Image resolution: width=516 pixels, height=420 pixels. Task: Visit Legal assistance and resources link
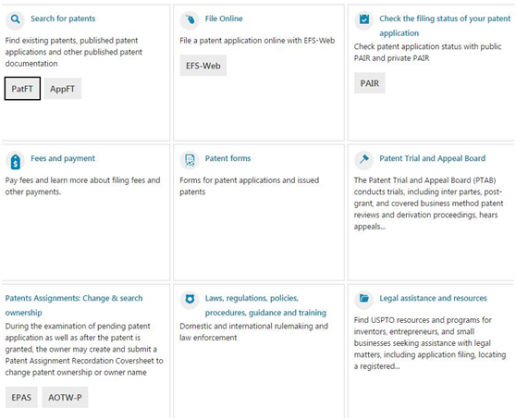pyautogui.click(x=433, y=298)
